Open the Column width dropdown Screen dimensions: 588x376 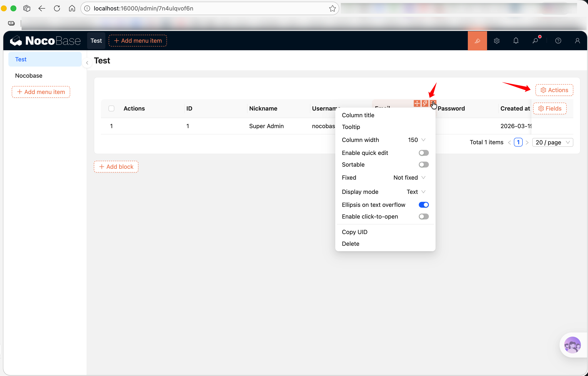click(416, 140)
